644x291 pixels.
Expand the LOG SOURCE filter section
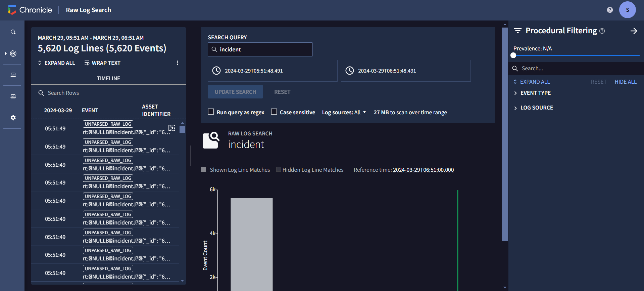(x=576, y=108)
